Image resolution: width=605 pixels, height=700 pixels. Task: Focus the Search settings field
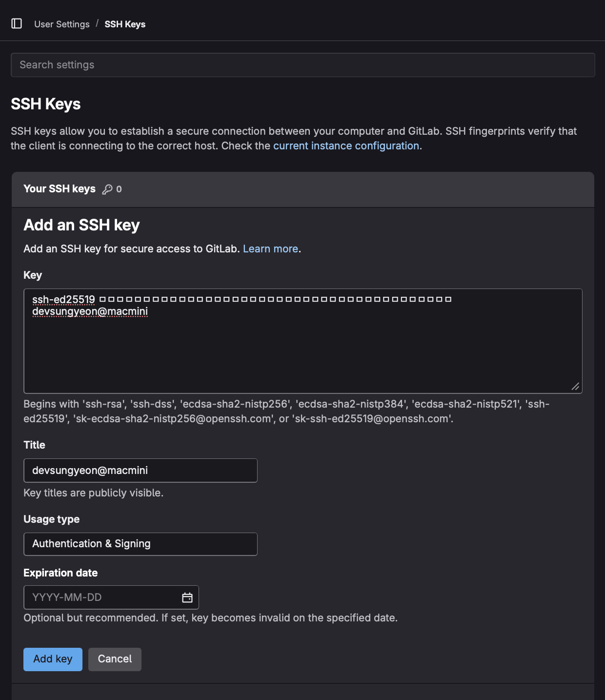(x=302, y=65)
